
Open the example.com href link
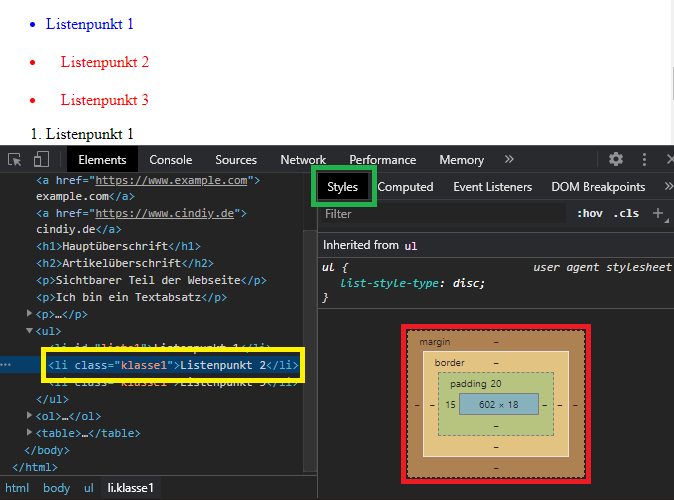coord(171,180)
